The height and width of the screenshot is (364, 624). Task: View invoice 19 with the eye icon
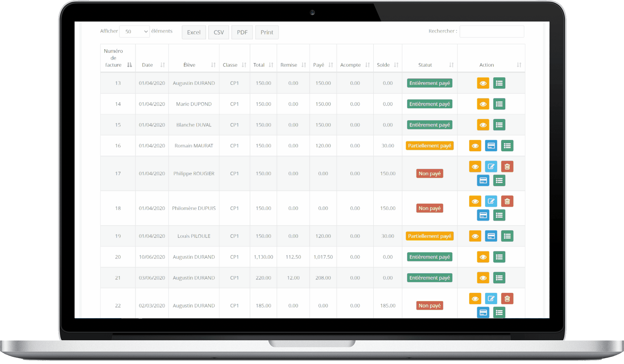(475, 236)
